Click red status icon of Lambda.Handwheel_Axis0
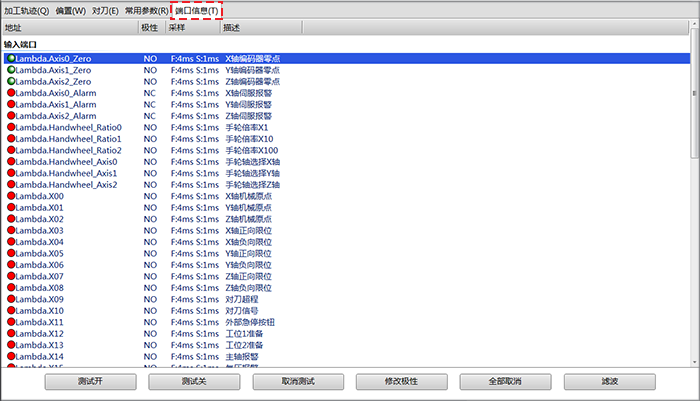The image size is (700, 401). 11,161
